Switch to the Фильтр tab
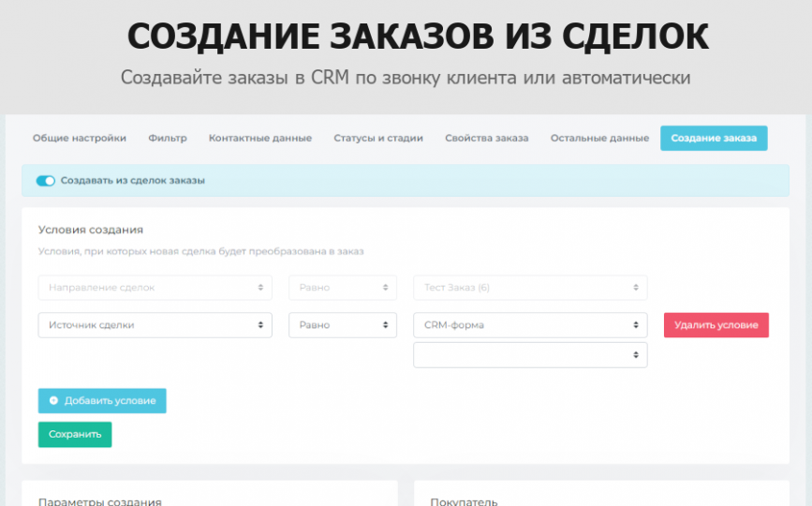This screenshot has height=506, width=812. [x=168, y=139]
